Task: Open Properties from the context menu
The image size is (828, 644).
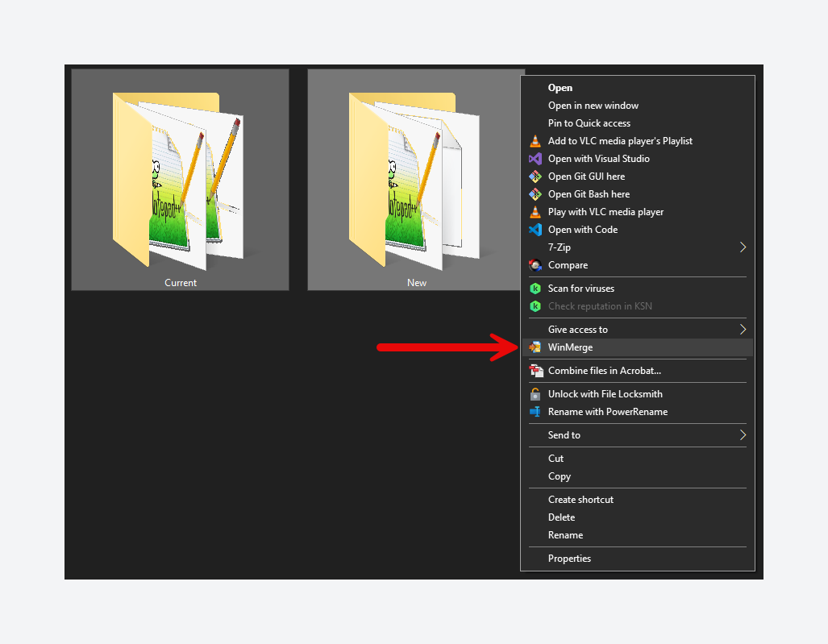Action: tap(638, 559)
